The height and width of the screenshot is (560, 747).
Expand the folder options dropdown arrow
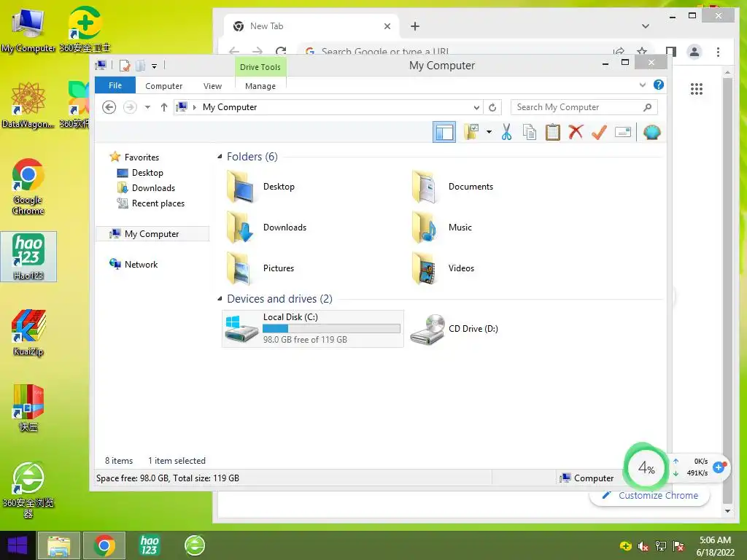click(x=489, y=132)
